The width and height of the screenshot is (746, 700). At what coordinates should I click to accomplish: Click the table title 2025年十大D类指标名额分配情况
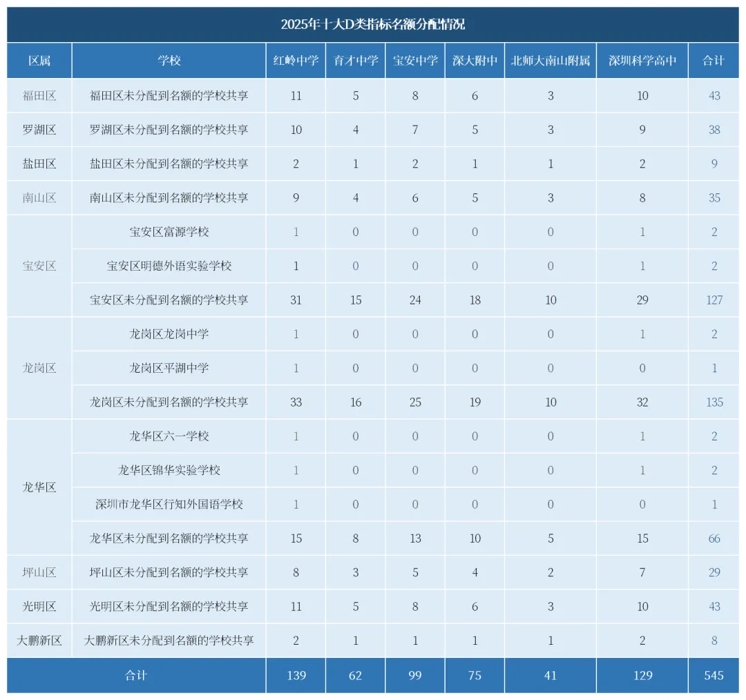coord(372,24)
